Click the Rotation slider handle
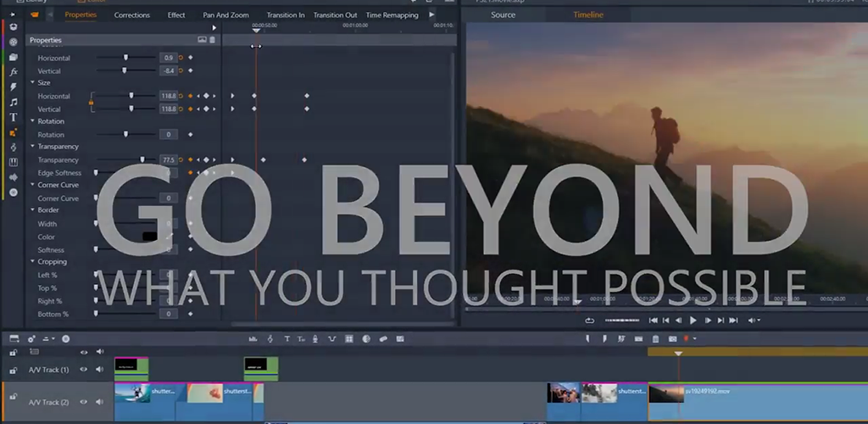The width and height of the screenshot is (868, 424). tap(126, 135)
